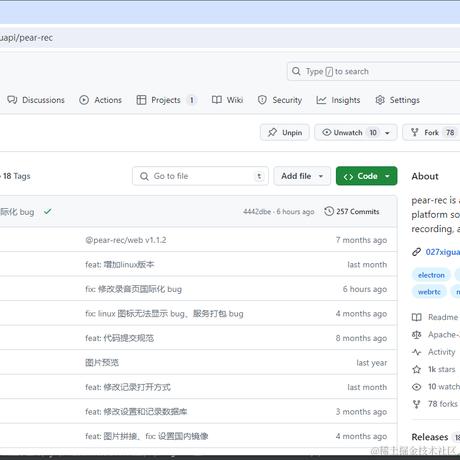Open the Releases section heading
The height and width of the screenshot is (460, 460).
coord(430,437)
